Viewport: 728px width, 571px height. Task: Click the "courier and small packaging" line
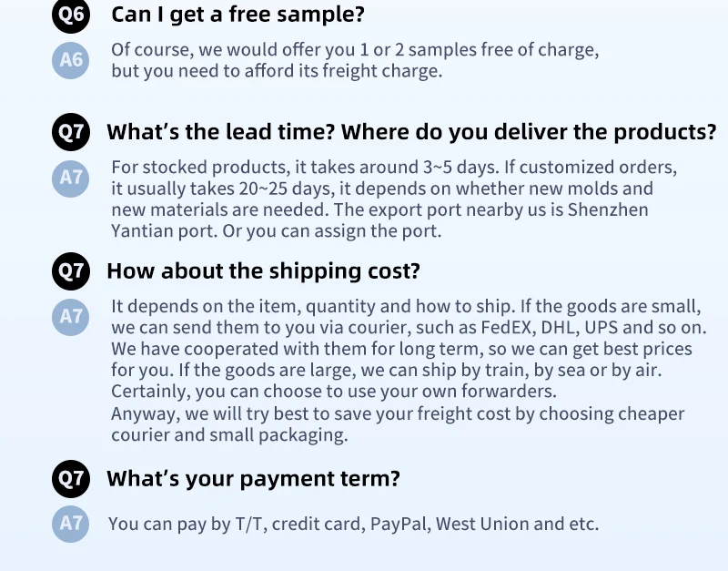pyautogui.click(x=229, y=435)
